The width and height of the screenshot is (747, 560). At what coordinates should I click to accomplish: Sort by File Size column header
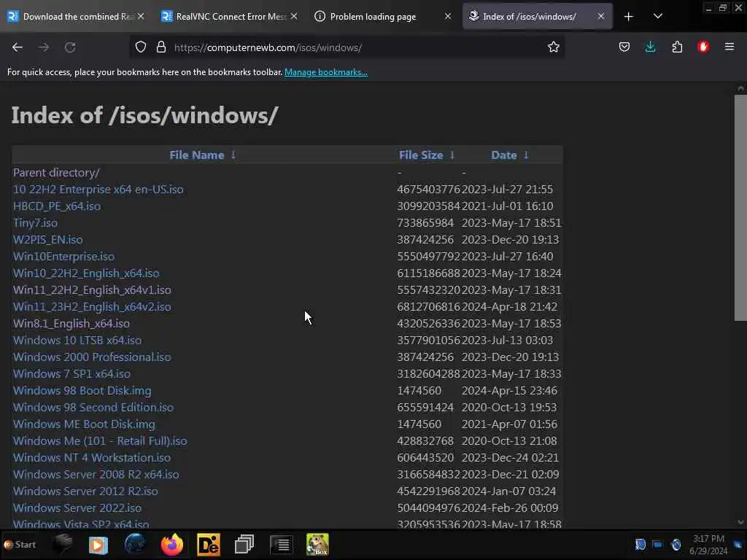coord(421,155)
